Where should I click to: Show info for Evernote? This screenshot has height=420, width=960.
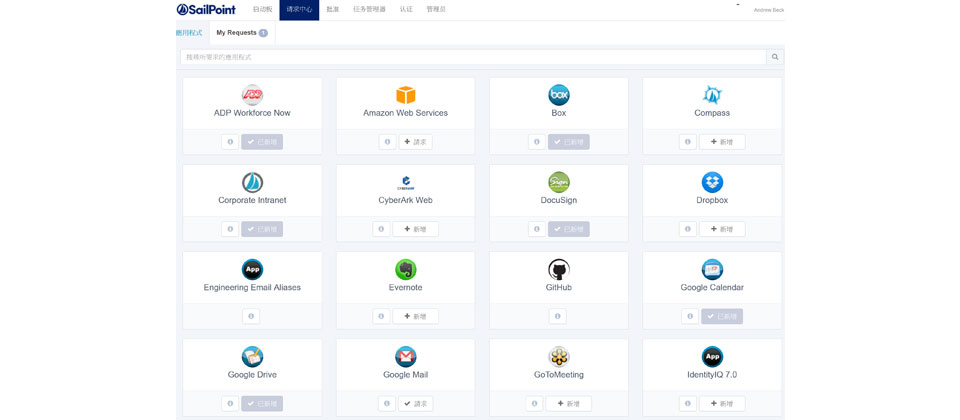pyautogui.click(x=381, y=317)
